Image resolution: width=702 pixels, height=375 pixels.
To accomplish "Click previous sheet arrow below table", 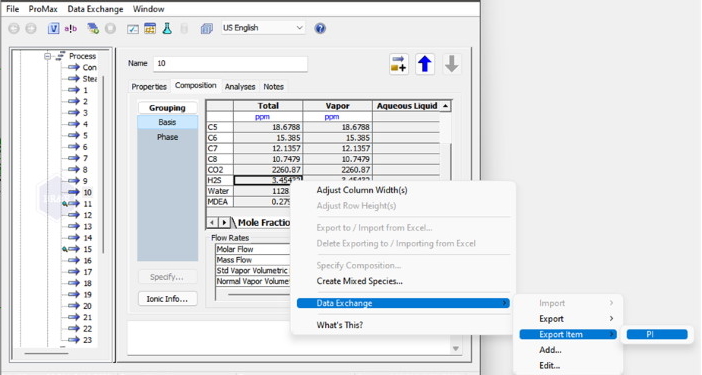I will coord(212,222).
